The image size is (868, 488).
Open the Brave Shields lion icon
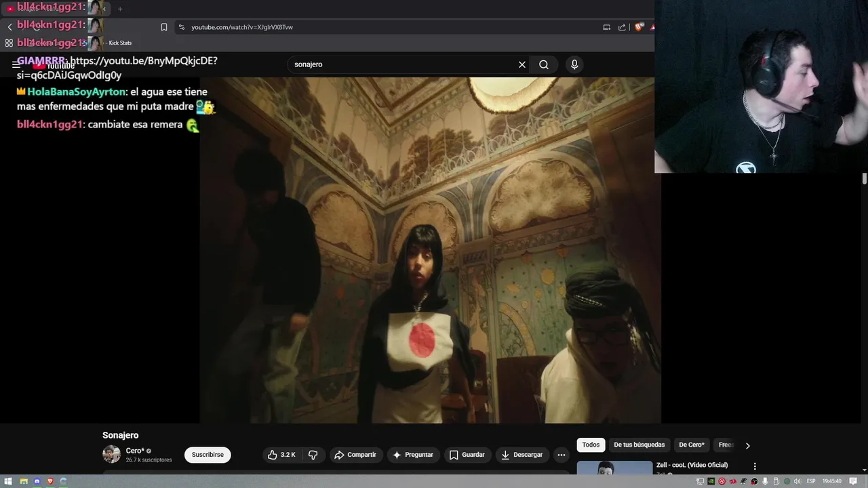click(x=639, y=27)
